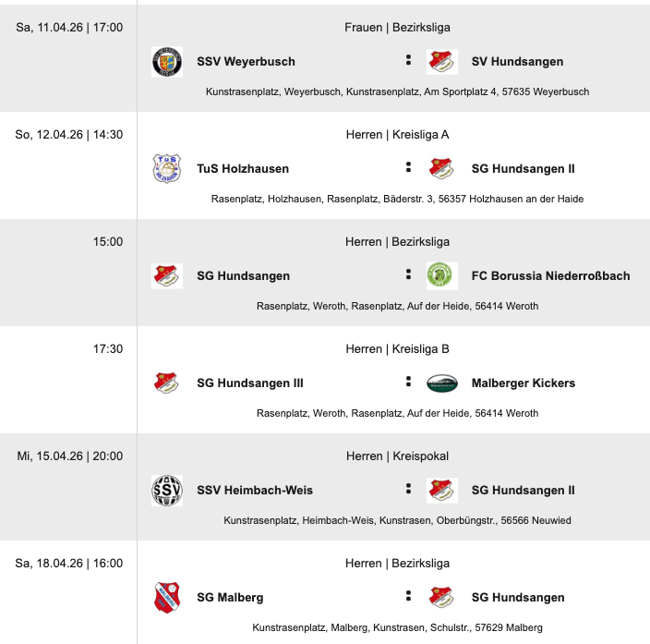
Task: Click the Heimbach-Weis Neuwied venue address
Action: [397, 520]
